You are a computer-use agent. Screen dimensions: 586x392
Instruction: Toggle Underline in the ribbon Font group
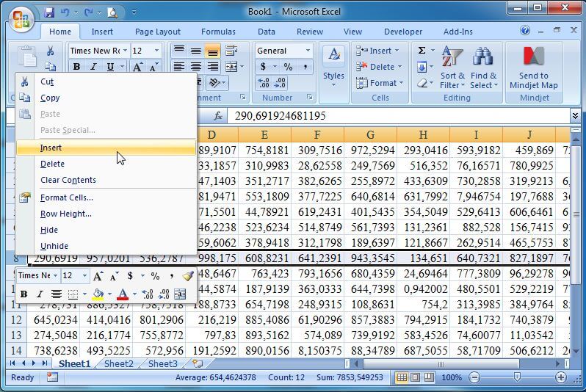tap(111, 67)
